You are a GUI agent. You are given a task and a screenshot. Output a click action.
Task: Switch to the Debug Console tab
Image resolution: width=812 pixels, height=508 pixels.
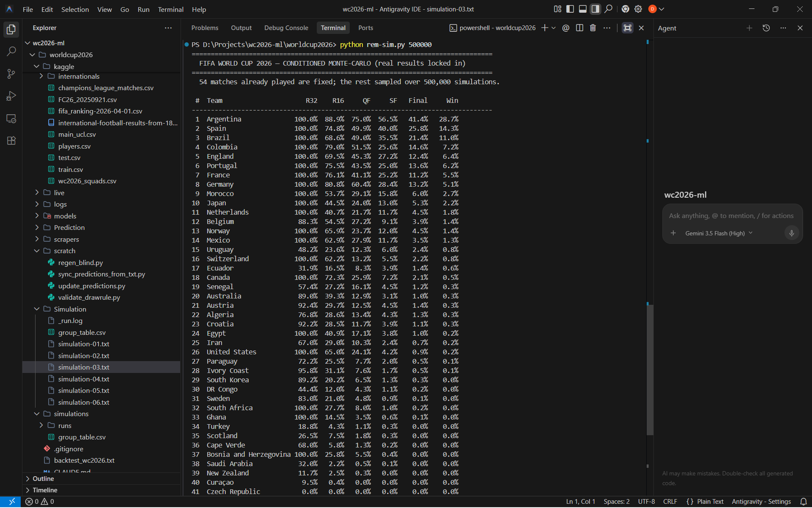286,28
